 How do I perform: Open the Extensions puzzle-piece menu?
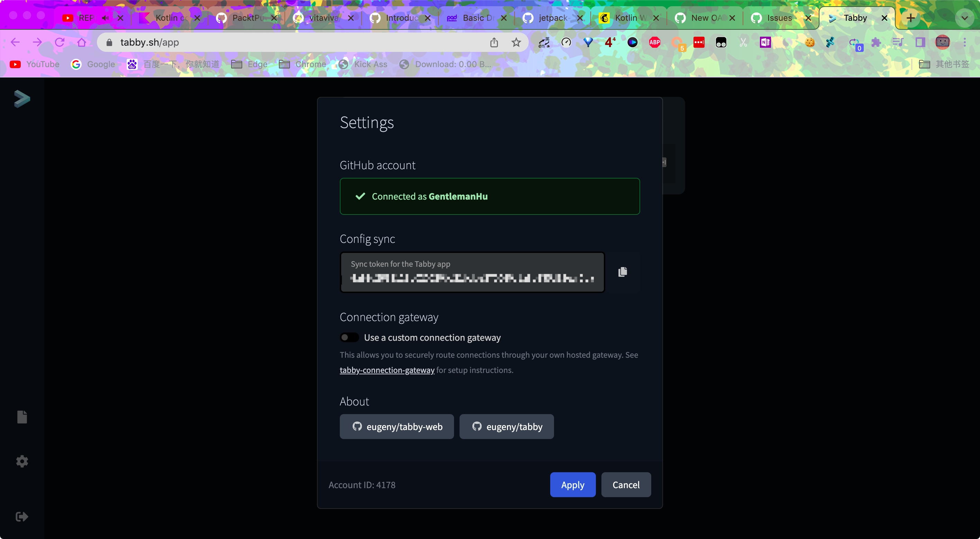[876, 42]
